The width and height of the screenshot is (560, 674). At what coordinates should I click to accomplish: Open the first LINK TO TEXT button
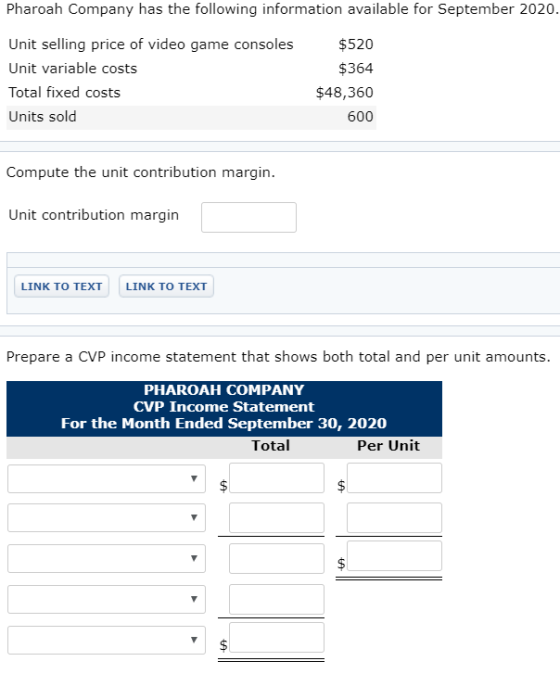pos(61,286)
